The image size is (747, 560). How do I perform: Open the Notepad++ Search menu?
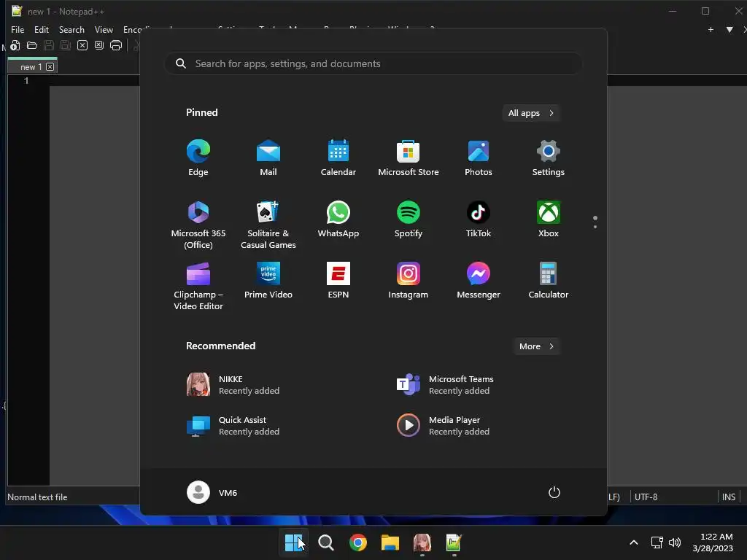[71, 29]
